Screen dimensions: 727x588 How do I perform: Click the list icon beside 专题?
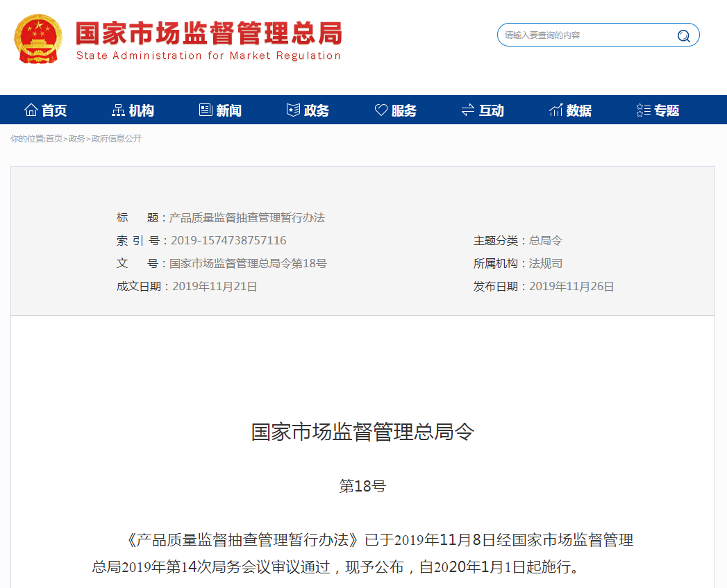click(x=643, y=110)
